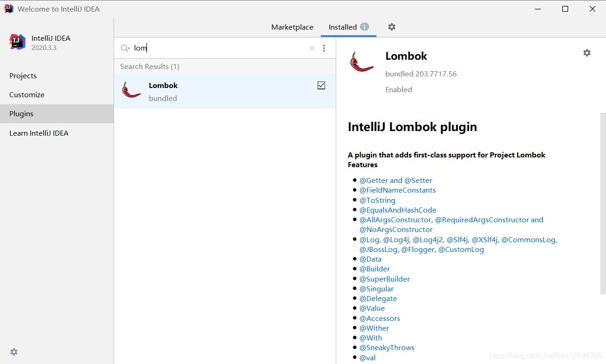Click the Search Results (1) header

click(x=150, y=66)
